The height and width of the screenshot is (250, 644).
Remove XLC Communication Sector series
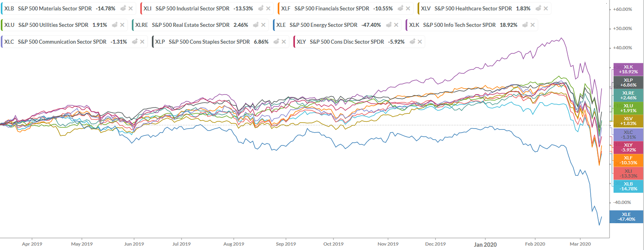[142, 42]
